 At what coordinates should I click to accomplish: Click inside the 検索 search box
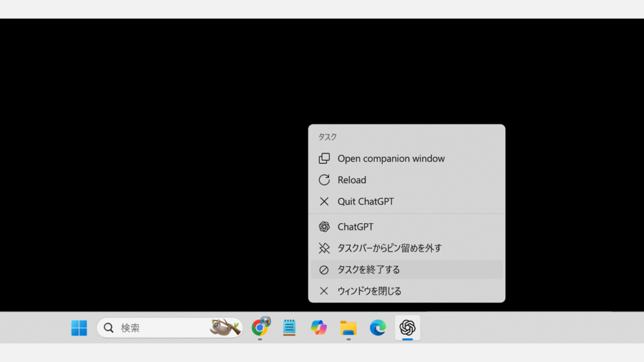coord(157,327)
